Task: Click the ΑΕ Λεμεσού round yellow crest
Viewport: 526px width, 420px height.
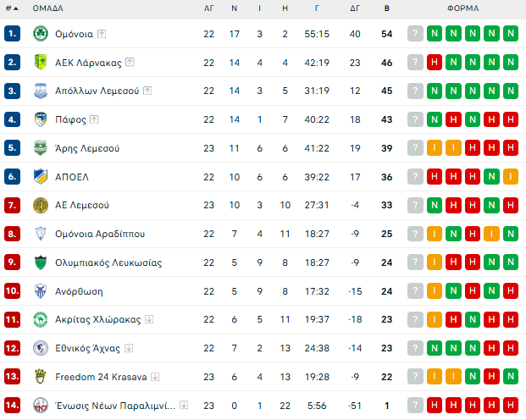Action: pyautogui.click(x=40, y=205)
